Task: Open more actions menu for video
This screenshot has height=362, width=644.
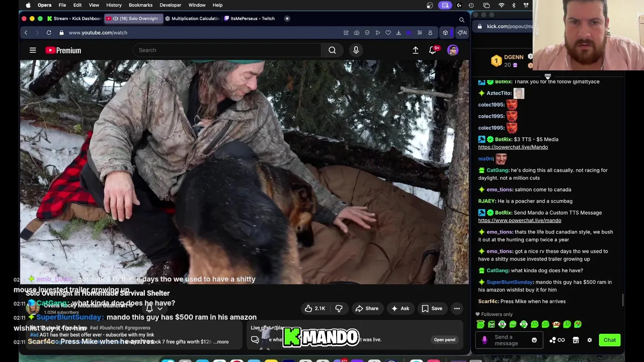Action: [457, 309]
